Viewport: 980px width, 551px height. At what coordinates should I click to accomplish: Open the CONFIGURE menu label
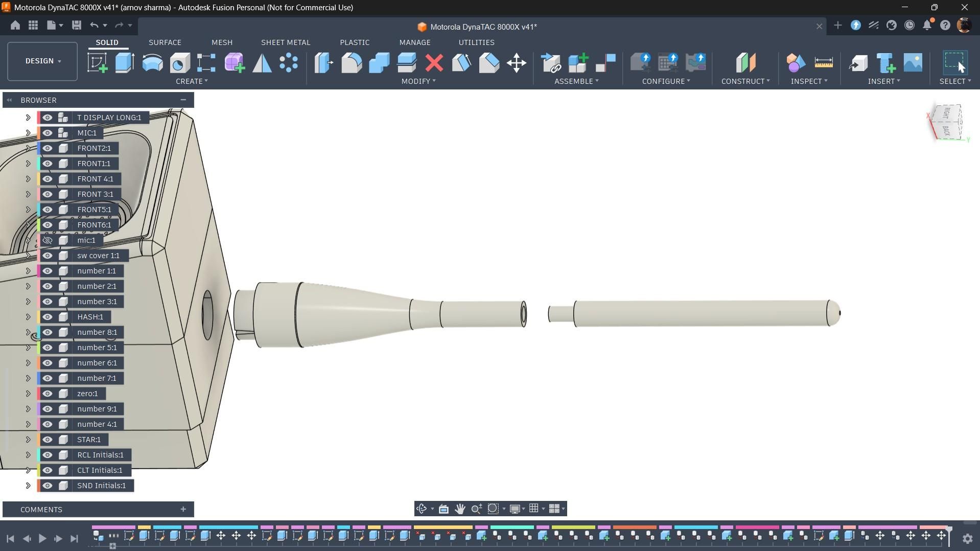pyautogui.click(x=666, y=81)
